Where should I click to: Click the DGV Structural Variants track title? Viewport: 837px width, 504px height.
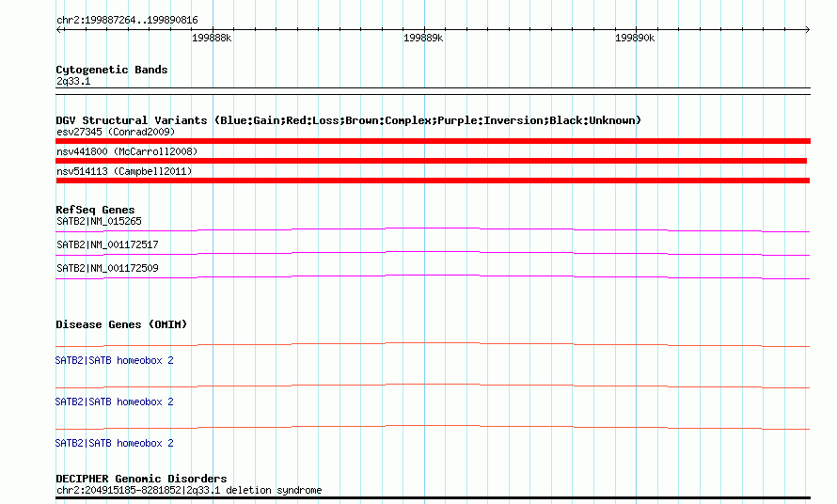(x=348, y=120)
